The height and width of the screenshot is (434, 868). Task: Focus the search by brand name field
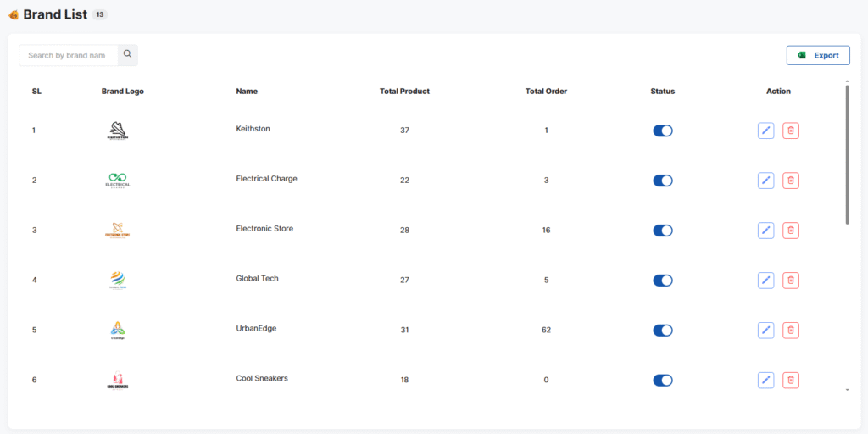coord(69,55)
